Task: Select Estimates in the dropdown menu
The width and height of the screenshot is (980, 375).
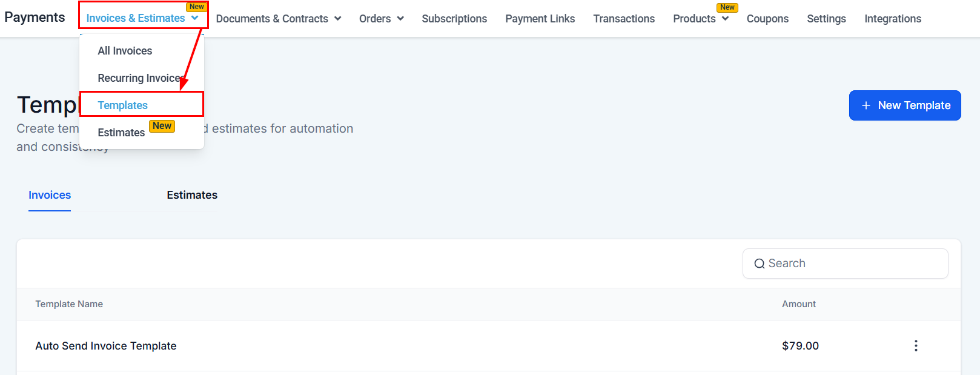Action: tap(121, 133)
